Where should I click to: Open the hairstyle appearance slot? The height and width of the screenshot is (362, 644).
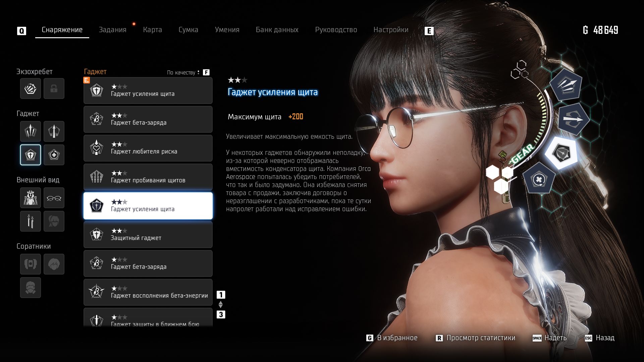click(x=54, y=221)
